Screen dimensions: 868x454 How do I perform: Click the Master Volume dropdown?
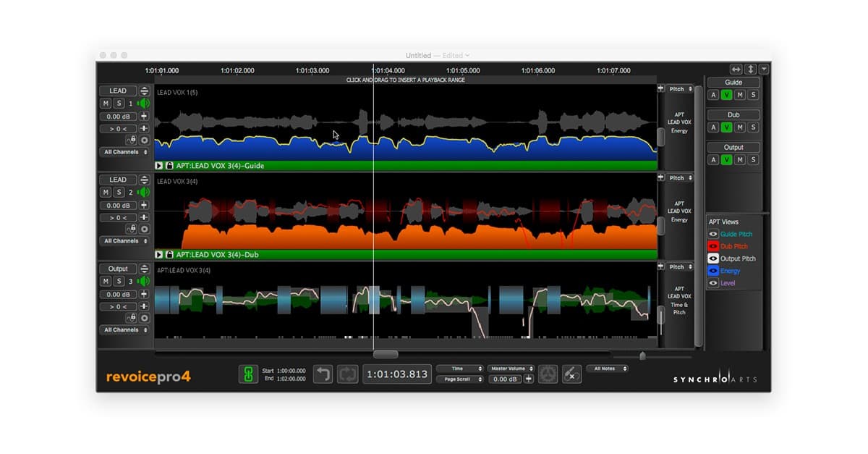click(511, 369)
